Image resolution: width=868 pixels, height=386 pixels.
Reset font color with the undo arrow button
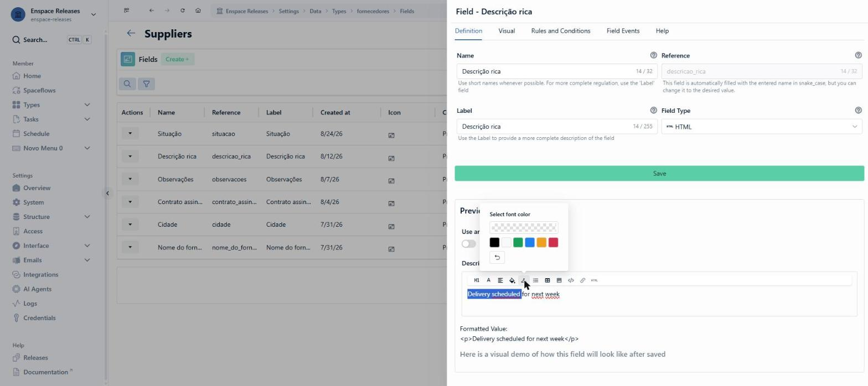pyautogui.click(x=497, y=257)
